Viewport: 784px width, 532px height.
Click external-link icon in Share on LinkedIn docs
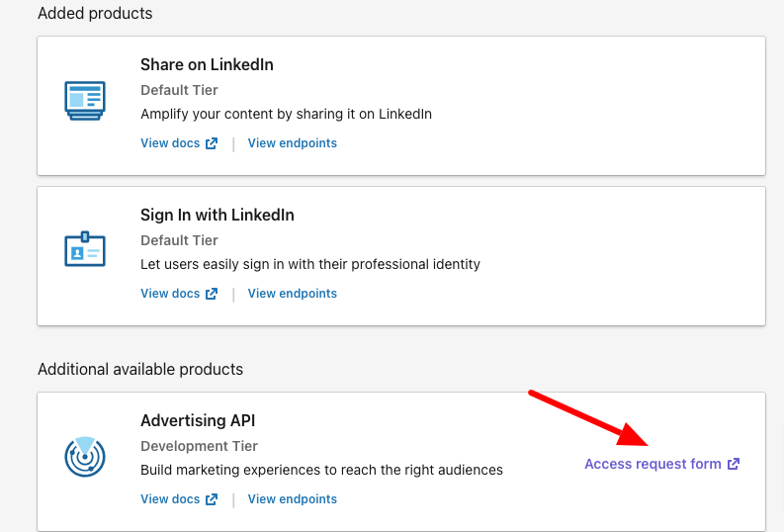click(x=212, y=143)
